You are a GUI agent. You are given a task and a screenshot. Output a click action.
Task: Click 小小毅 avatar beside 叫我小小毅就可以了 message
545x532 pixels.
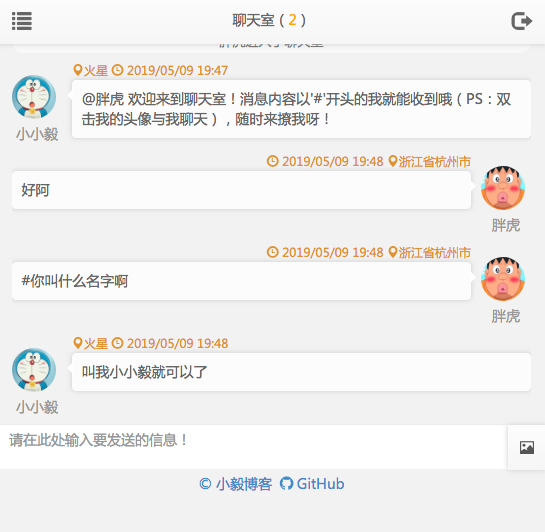34,370
